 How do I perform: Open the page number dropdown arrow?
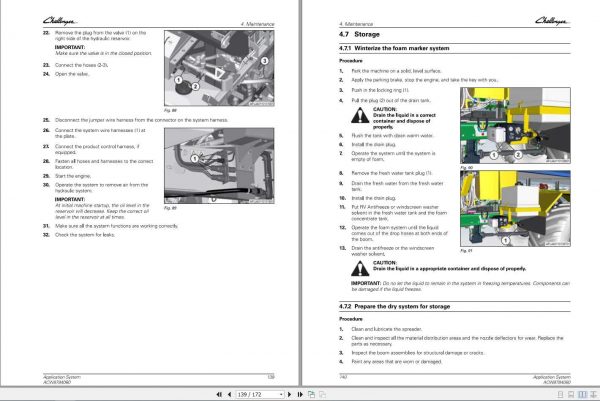282,394
